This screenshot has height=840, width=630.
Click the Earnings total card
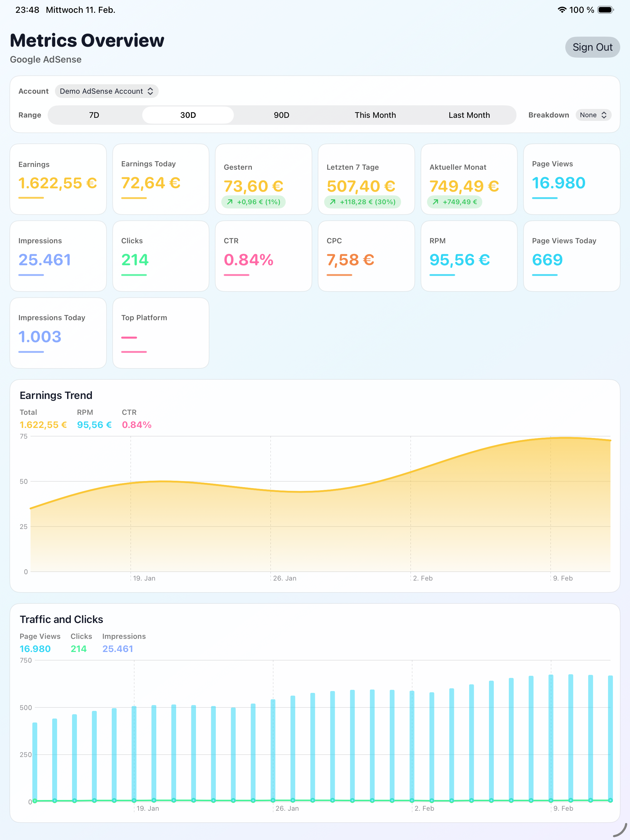(x=58, y=179)
